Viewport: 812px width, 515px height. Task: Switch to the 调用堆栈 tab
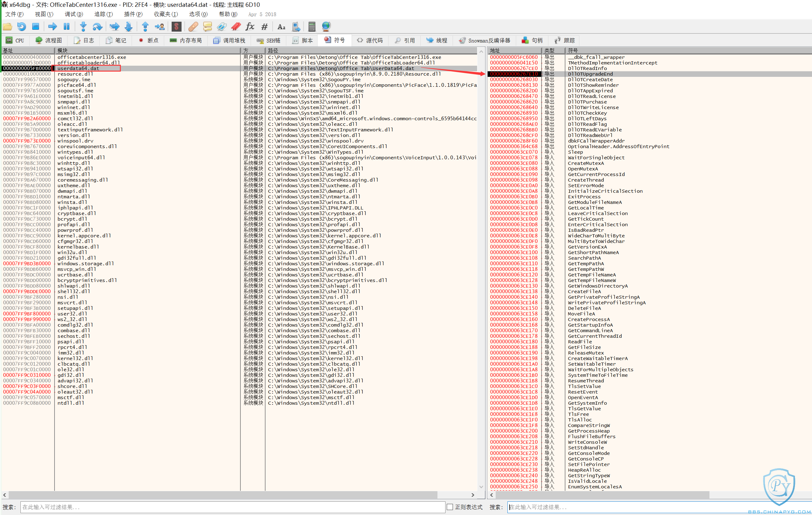[229, 41]
